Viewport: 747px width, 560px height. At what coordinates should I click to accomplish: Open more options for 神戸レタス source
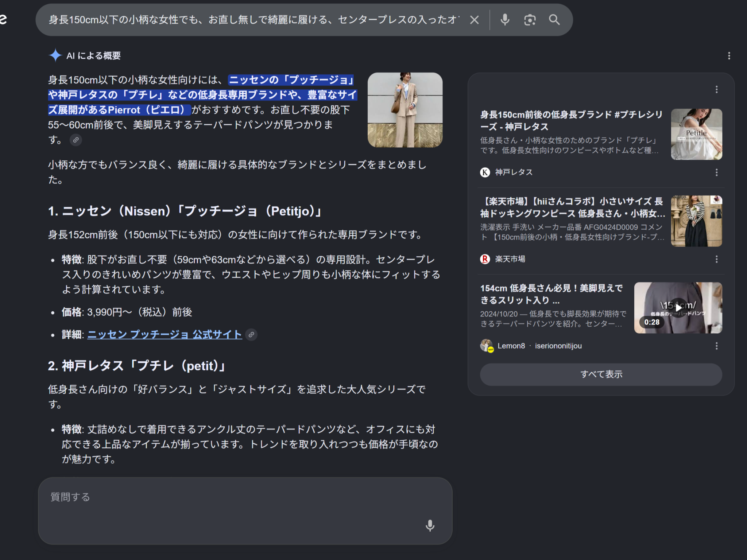tap(716, 172)
